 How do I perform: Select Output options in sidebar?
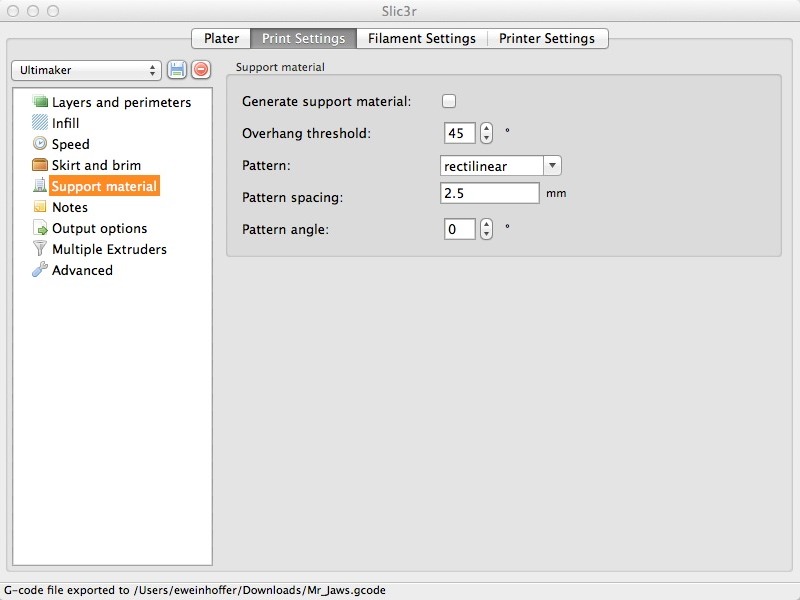coord(99,228)
